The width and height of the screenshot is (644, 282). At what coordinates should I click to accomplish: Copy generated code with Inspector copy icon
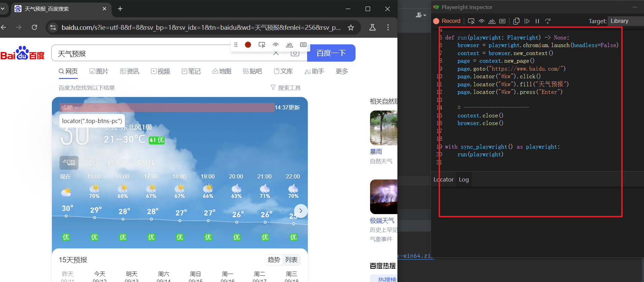coord(516,21)
